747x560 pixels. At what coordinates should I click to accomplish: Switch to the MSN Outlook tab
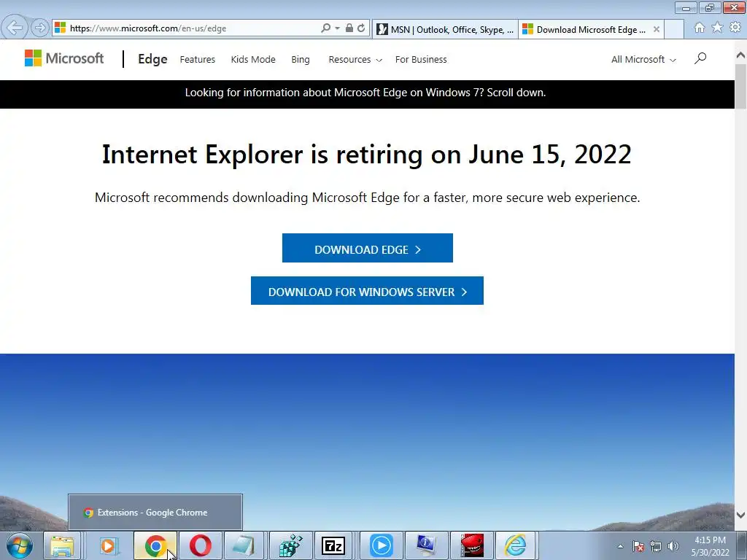446,29
